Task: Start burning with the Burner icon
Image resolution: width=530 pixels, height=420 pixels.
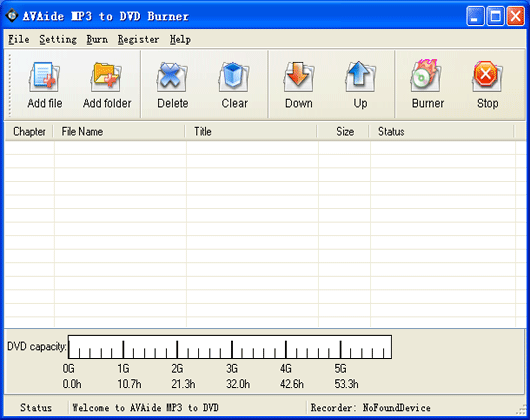Action: pyautogui.click(x=426, y=76)
